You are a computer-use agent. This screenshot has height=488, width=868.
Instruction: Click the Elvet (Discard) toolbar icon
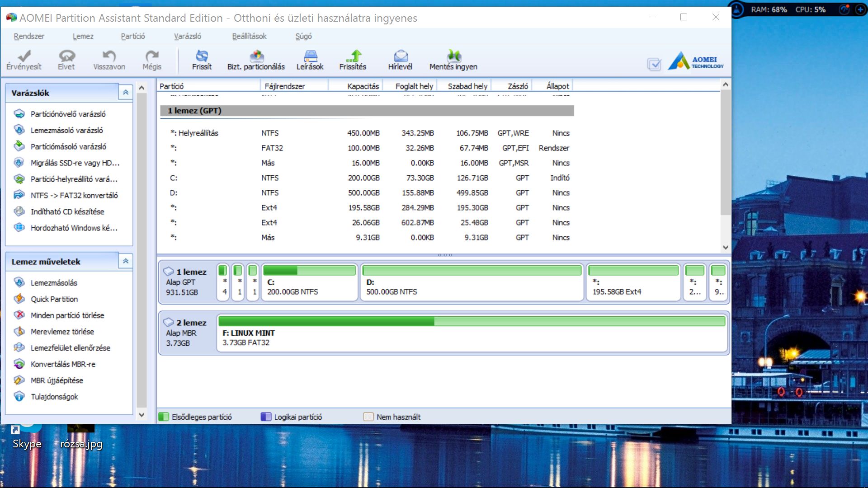pos(66,60)
